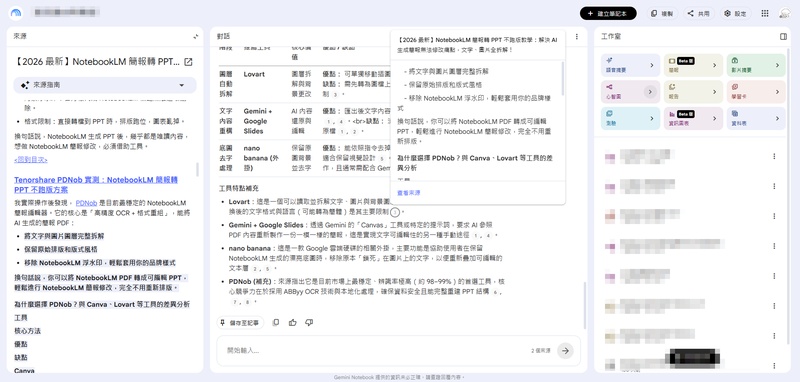The image size is (800, 382).
Task: Click the 為什麼選擇 PDNob heading in source panel
Action: pyautogui.click(x=102, y=304)
